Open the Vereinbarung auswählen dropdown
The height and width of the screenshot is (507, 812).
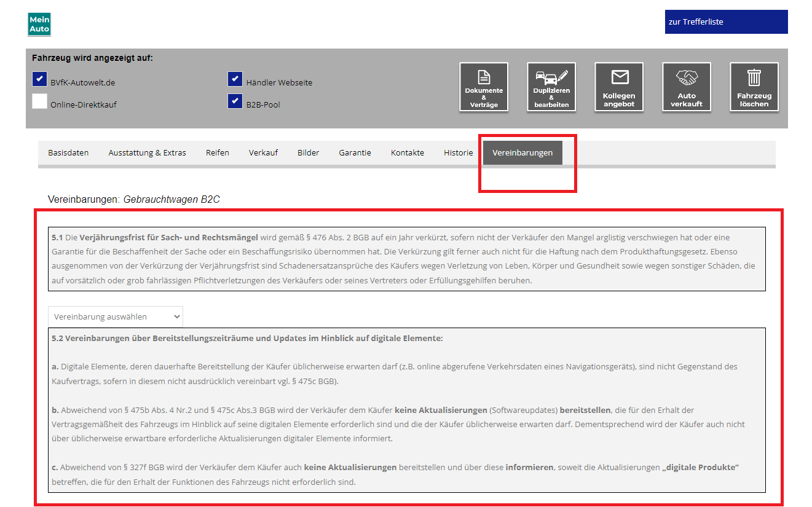point(116,316)
